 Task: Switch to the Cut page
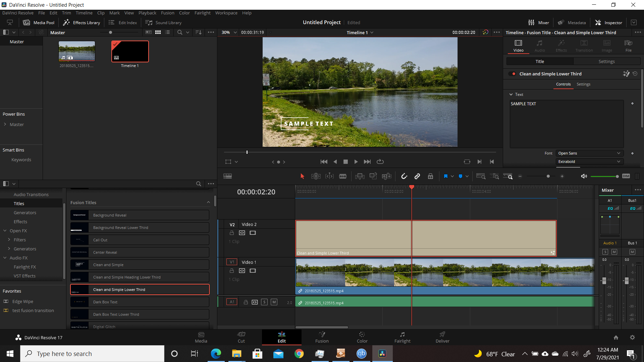point(241,337)
